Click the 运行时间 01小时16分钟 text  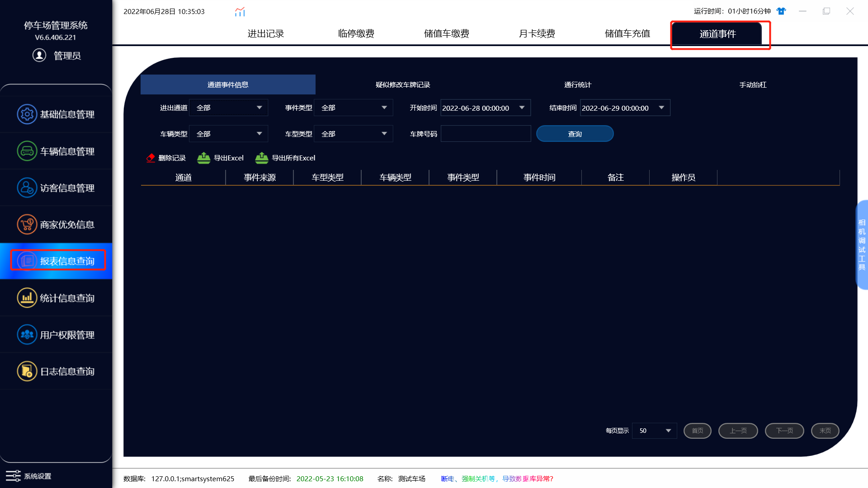pos(732,11)
